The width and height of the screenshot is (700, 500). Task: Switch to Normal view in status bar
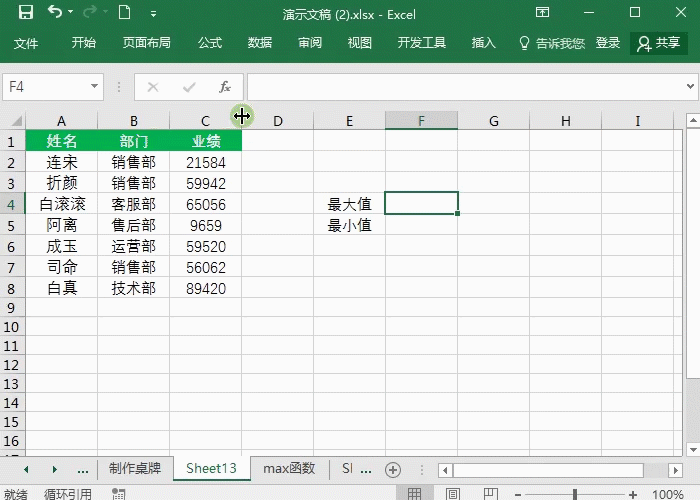pyautogui.click(x=413, y=494)
